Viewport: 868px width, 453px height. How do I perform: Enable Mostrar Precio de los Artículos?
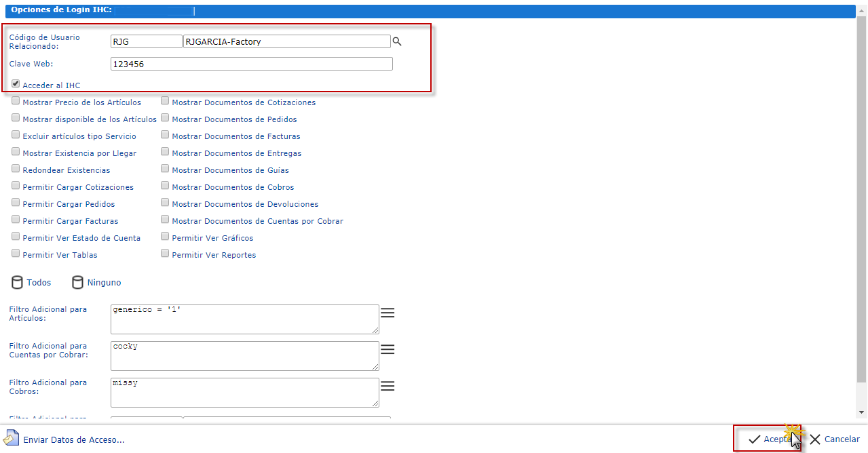coord(16,101)
